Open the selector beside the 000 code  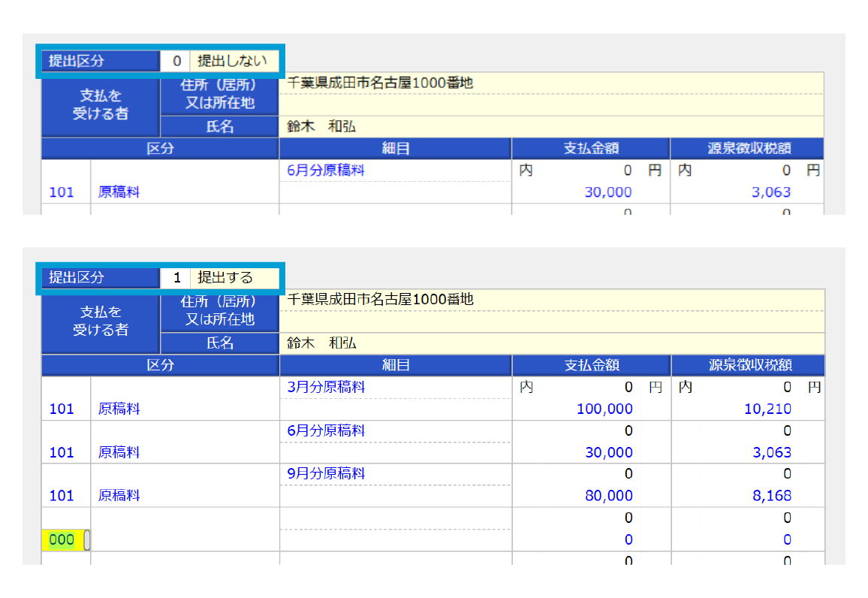coord(87,540)
